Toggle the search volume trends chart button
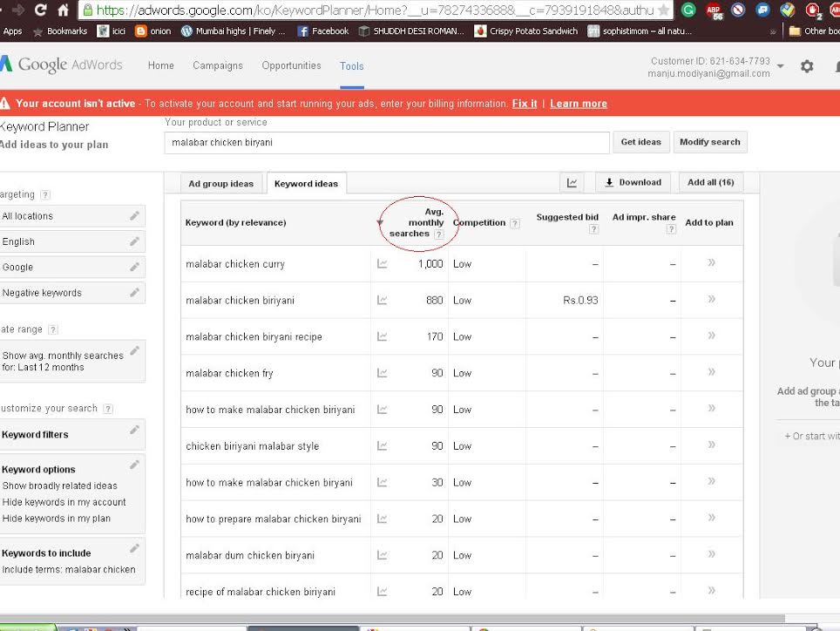This screenshot has width=840, height=631. coord(572,183)
